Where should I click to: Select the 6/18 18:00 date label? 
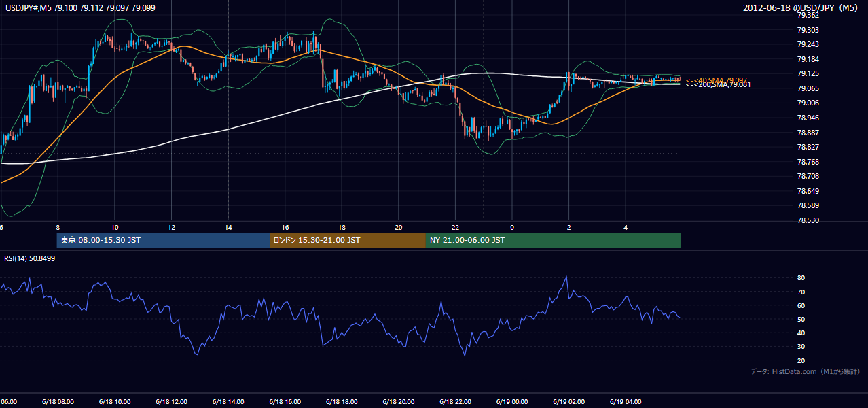pyautogui.click(x=342, y=401)
